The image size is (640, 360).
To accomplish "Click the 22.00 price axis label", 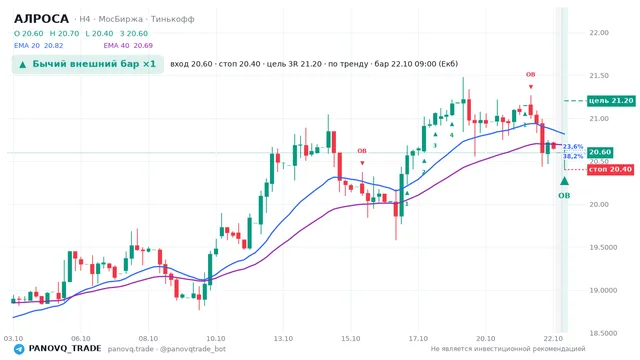I will 599,33.
